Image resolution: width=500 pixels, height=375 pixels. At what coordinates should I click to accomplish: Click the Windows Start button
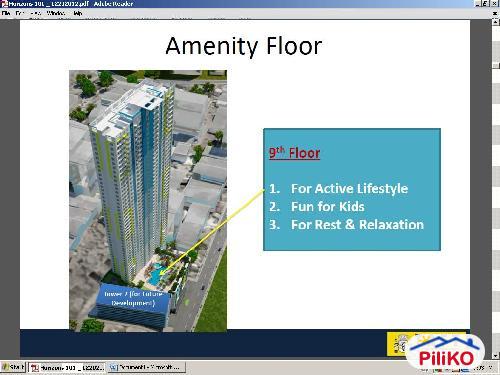tap(13, 367)
